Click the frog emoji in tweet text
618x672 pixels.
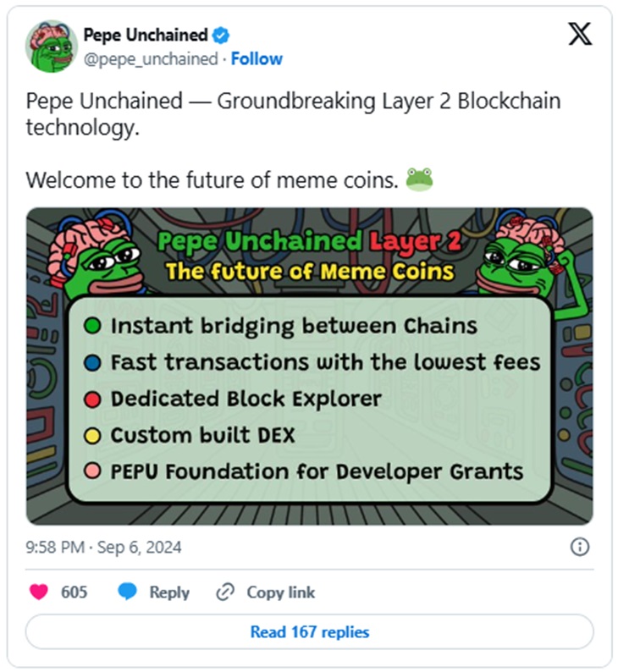pyautogui.click(x=419, y=179)
